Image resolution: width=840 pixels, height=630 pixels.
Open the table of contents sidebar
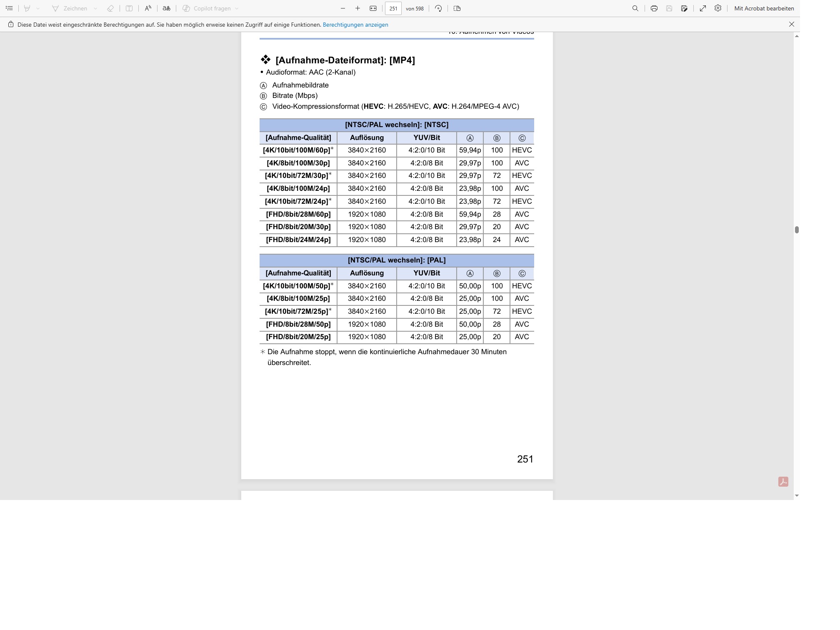[9, 8]
